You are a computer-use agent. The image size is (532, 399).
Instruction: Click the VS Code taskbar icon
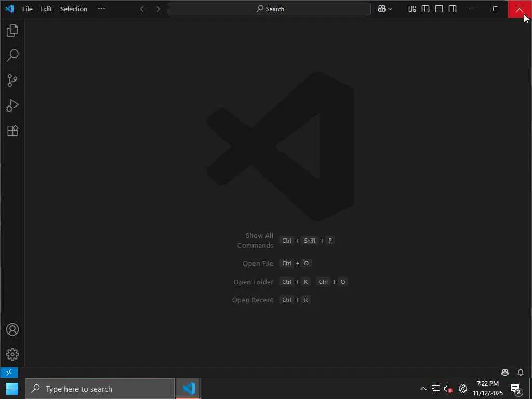[188, 389]
